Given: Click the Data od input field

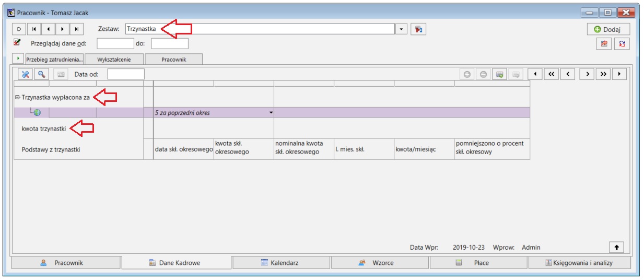Looking at the screenshot, I should tap(126, 74).
